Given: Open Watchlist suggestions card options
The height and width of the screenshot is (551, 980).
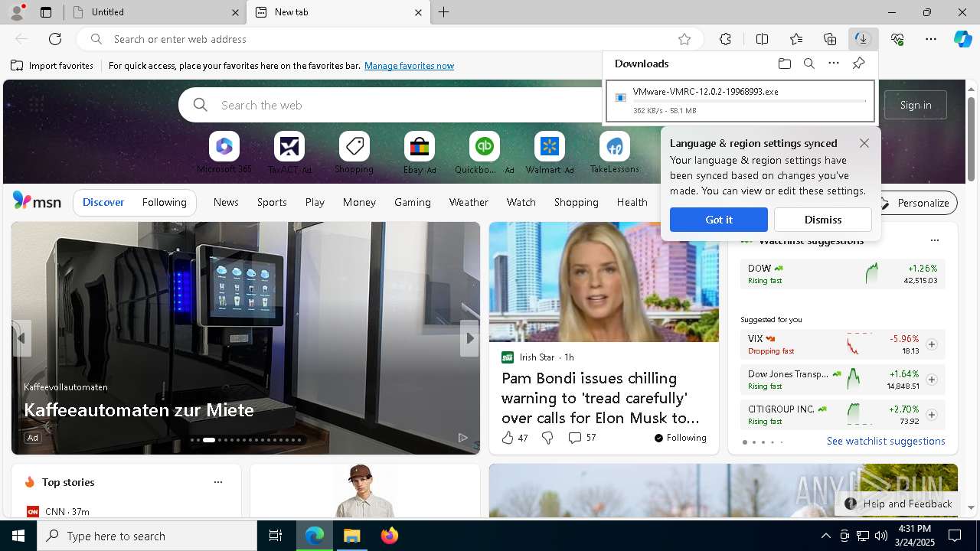Looking at the screenshot, I should point(934,240).
